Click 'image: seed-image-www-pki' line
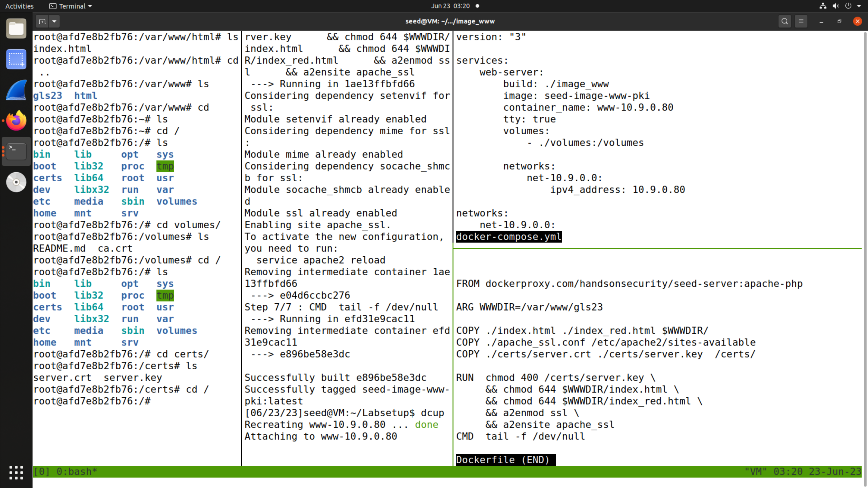868x488 pixels. tap(576, 96)
